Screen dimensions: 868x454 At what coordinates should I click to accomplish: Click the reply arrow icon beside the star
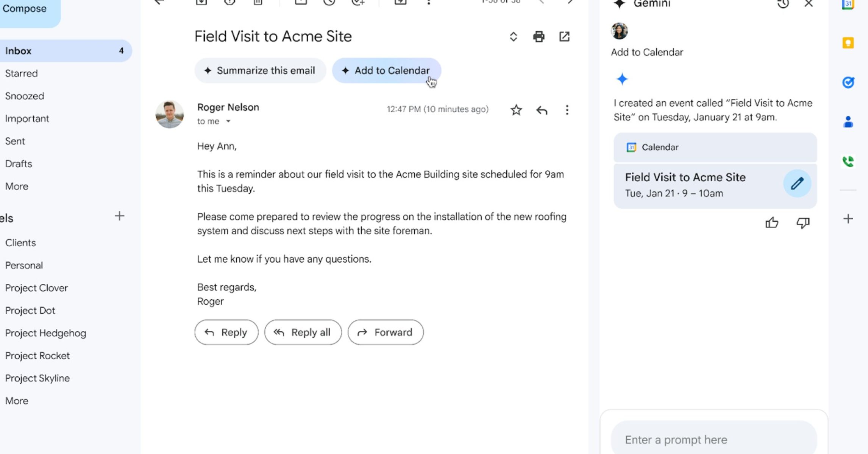(x=542, y=110)
